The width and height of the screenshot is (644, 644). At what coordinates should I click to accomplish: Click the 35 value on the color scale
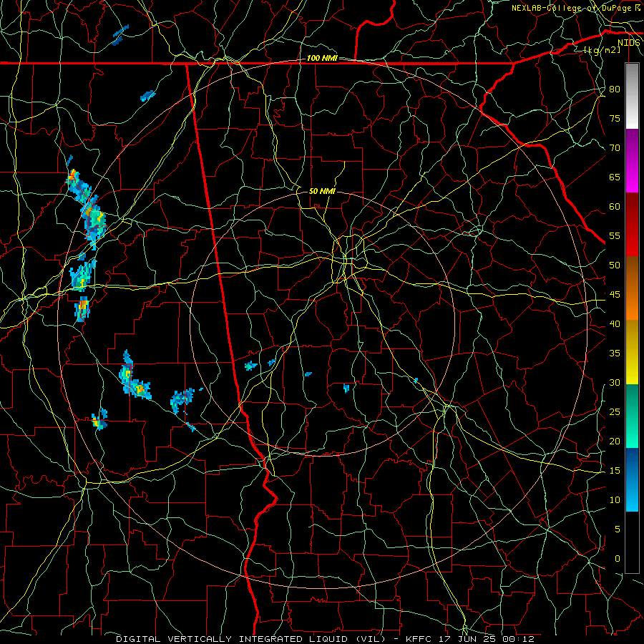click(x=615, y=353)
